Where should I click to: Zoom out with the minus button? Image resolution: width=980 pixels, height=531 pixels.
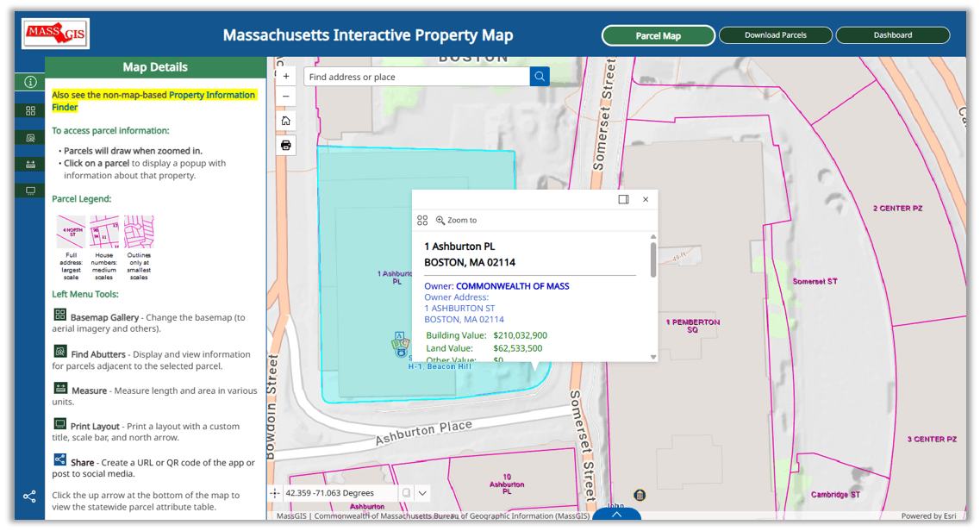point(285,97)
